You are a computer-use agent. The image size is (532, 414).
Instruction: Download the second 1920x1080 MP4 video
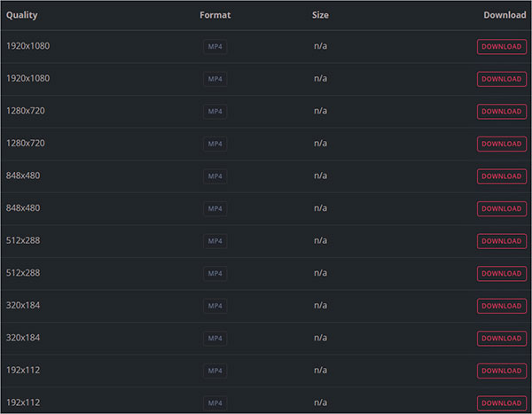coord(501,79)
